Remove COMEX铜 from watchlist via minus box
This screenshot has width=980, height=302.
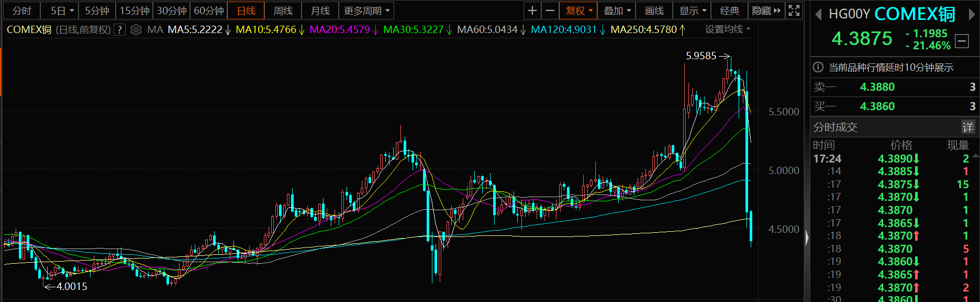pos(962,41)
